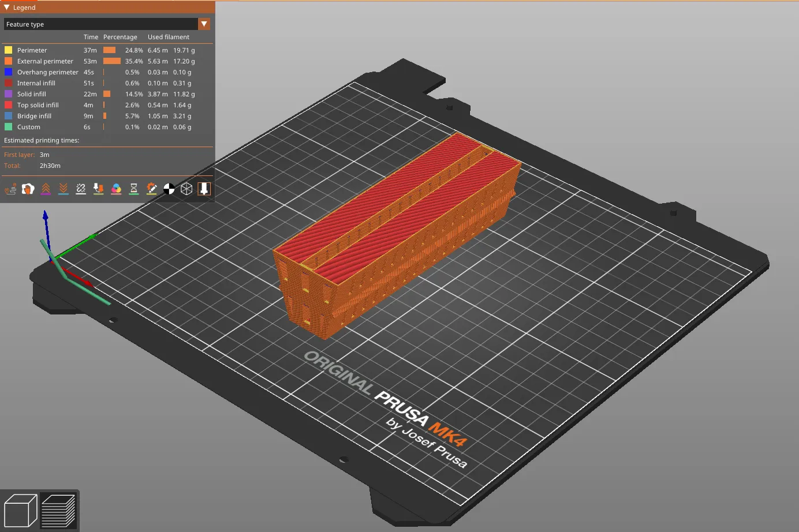Toggle Print pauses hourglass icon
The width and height of the screenshot is (799, 532).
coord(134,189)
